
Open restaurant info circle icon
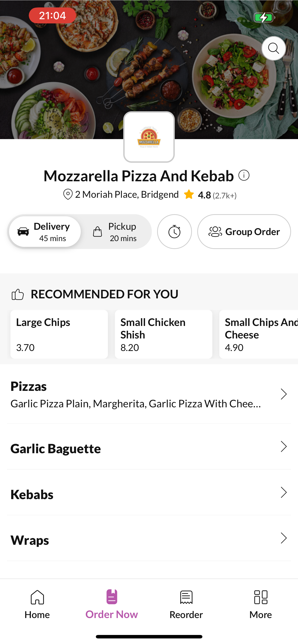coord(244,175)
